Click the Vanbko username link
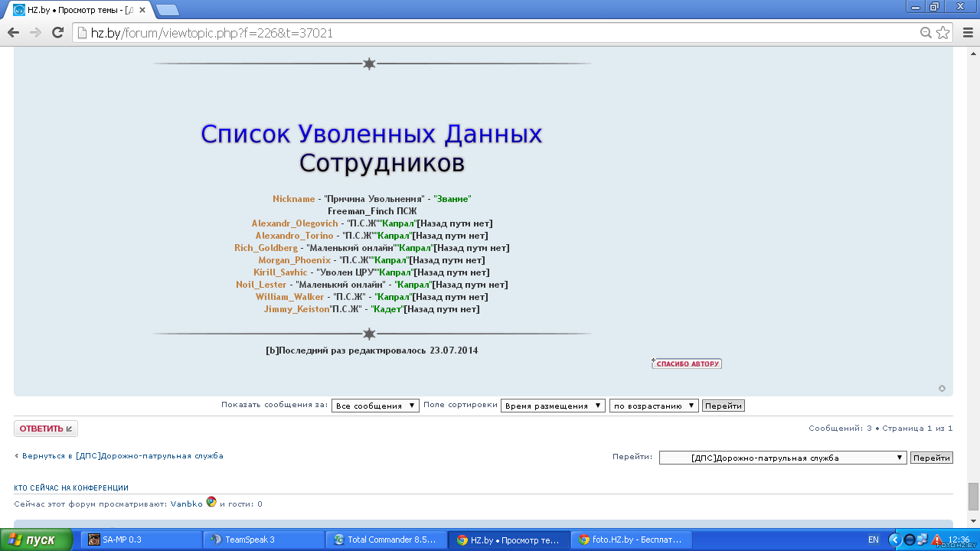This screenshot has width=980, height=551. coord(186,504)
